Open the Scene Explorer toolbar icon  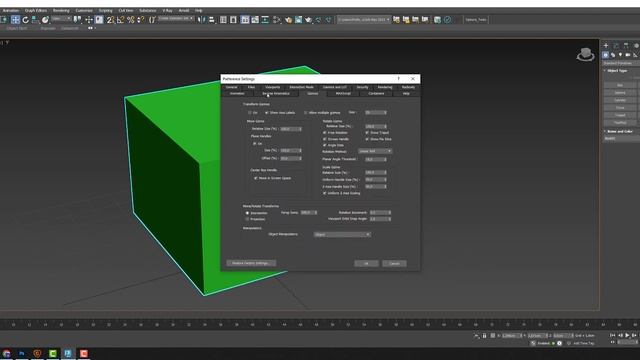223,20
